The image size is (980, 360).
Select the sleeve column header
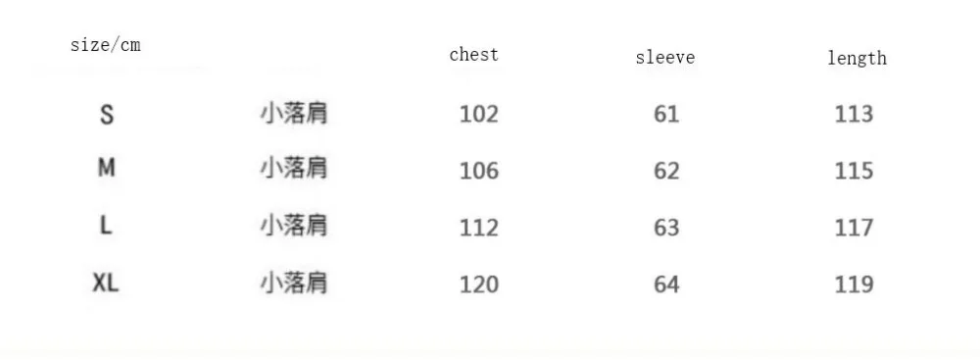tap(665, 58)
